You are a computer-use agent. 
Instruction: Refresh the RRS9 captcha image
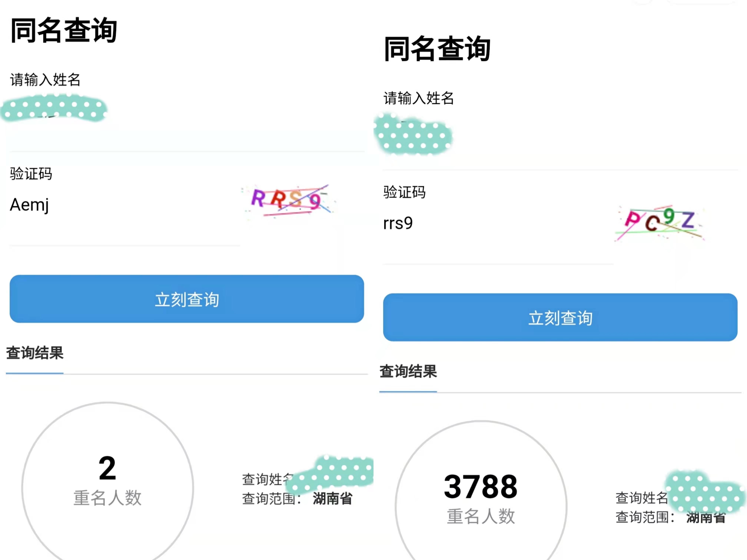coord(288,200)
